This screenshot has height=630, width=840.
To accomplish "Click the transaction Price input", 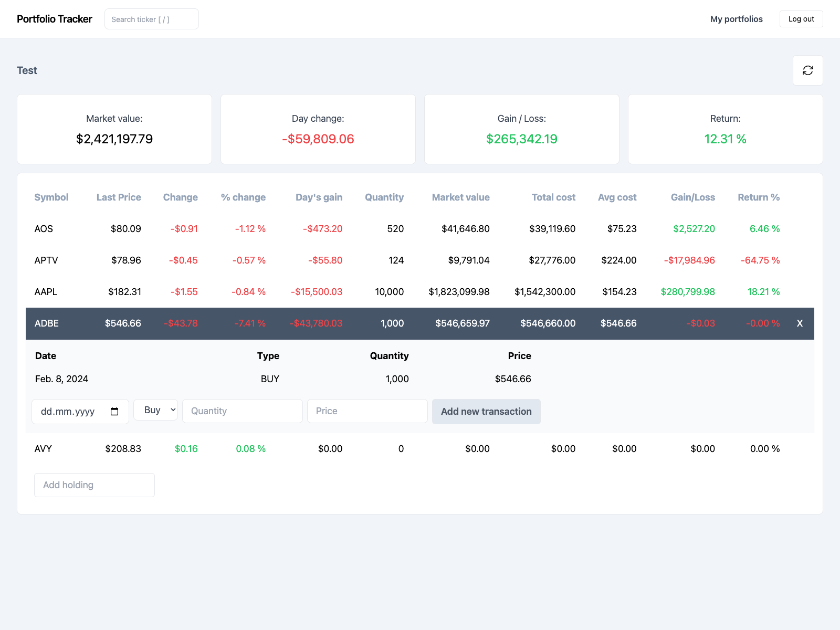I will point(367,411).
